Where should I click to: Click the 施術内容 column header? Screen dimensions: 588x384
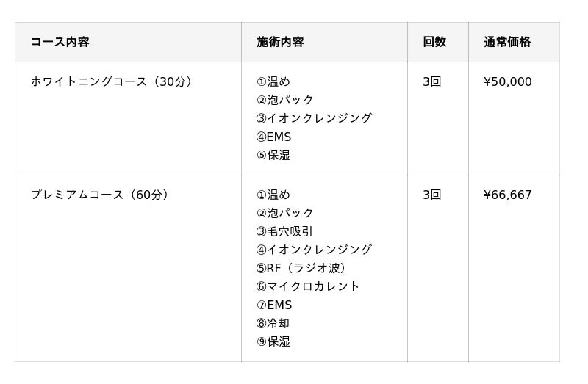point(280,43)
